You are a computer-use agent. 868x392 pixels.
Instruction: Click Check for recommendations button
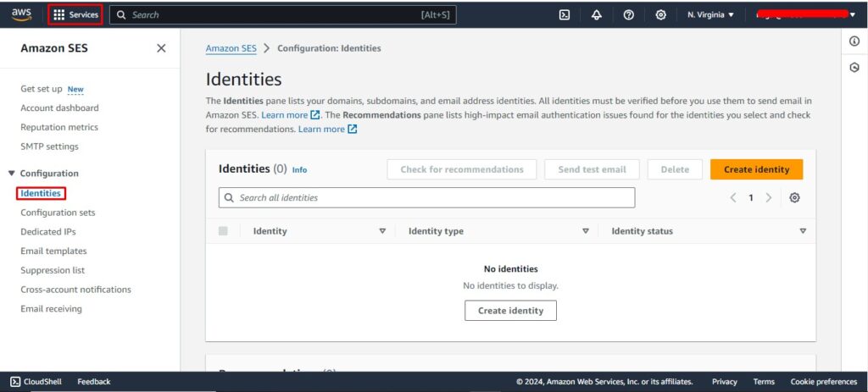(x=462, y=169)
